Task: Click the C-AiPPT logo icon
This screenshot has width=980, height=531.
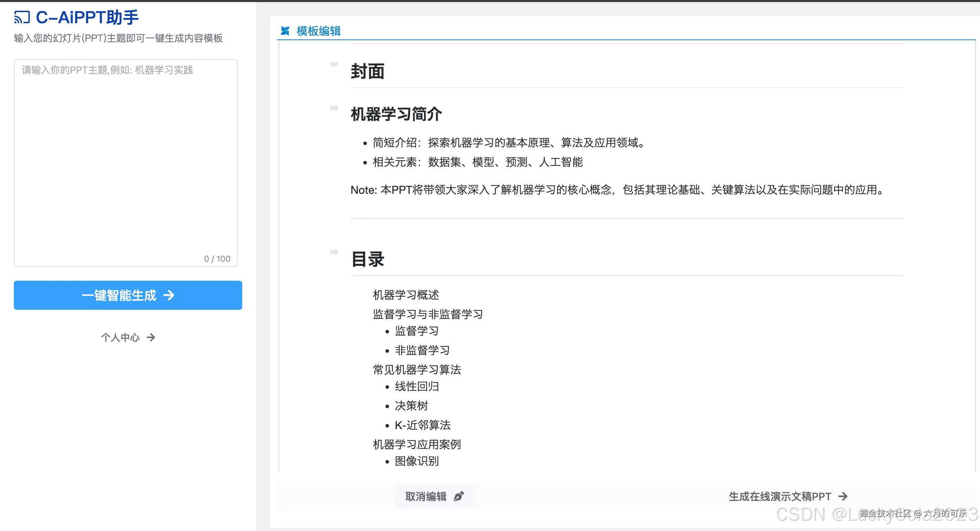Action: (23, 17)
